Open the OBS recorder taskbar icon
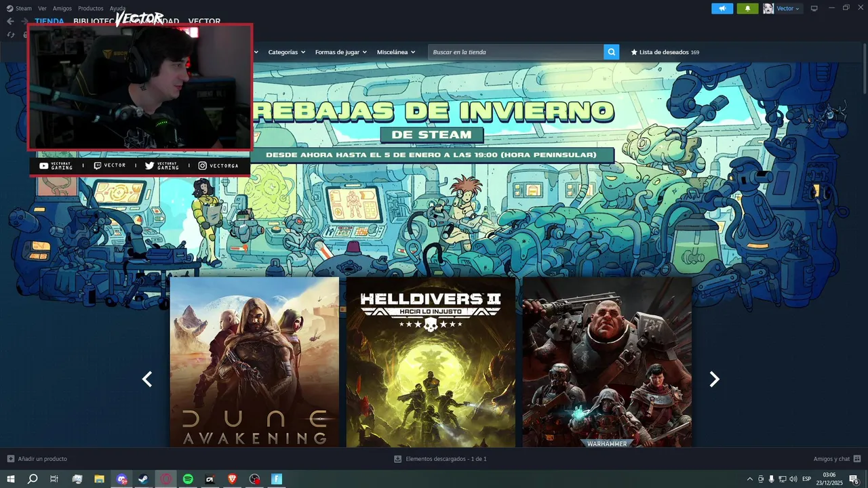This screenshot has width=868, height=488. 254,479
